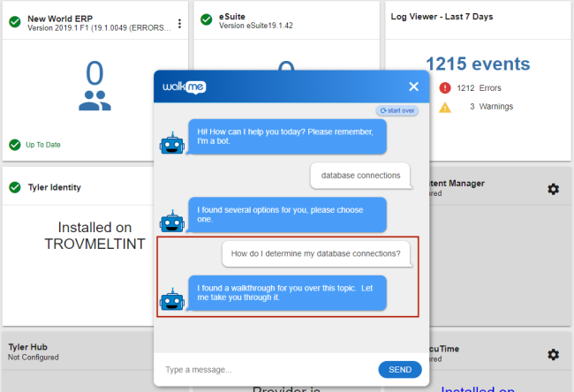
Task: Click the 'eSuite' card title
Action: (x=232, y=17)
